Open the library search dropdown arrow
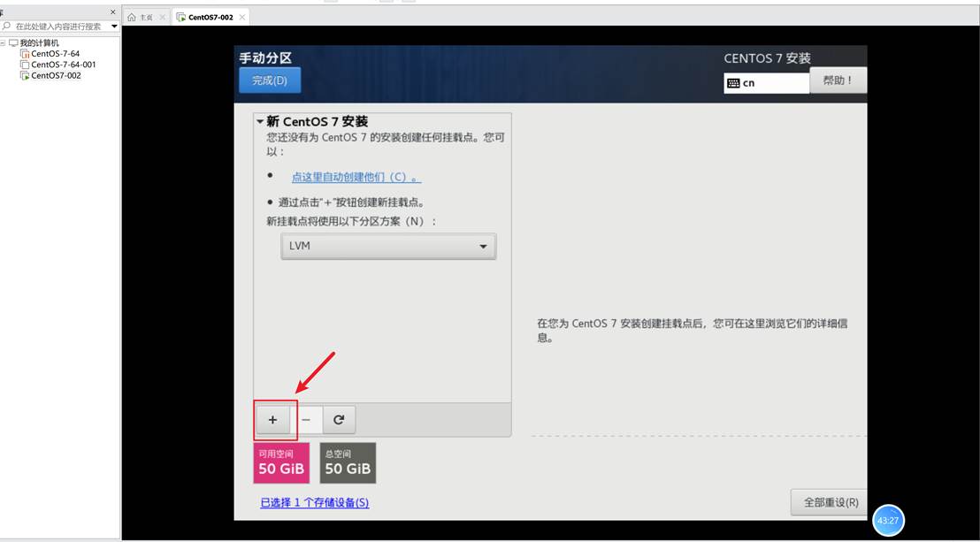Viewport: 980px width, 542px height. point(114,27)
